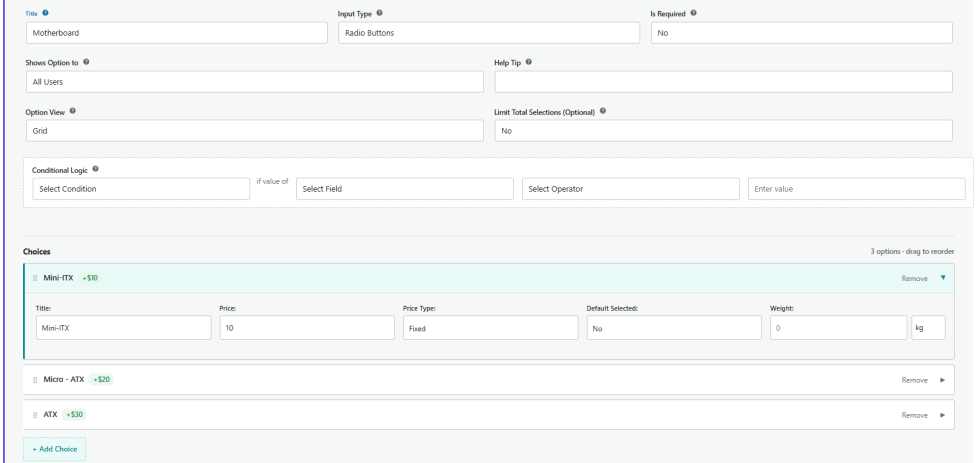Open the Price Type dropdown set to Fixed
The height and width of the screenshot is (463, 980).
(x=491, y=328)
